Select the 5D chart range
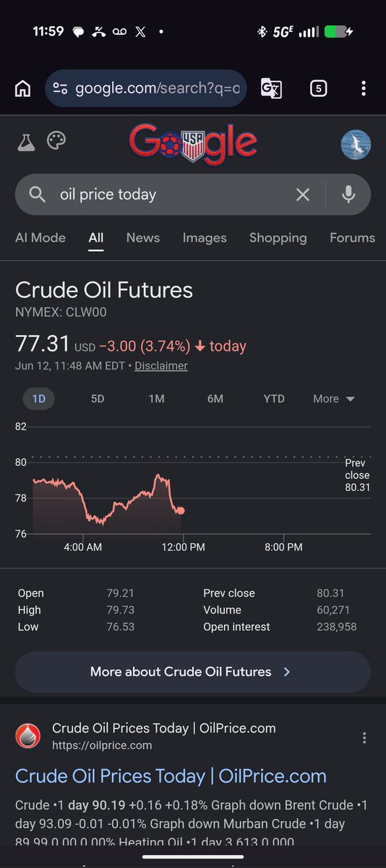Image resolution: width=386 pixels, height=868 pixels. pyautogui.click(x=98, y=399)
